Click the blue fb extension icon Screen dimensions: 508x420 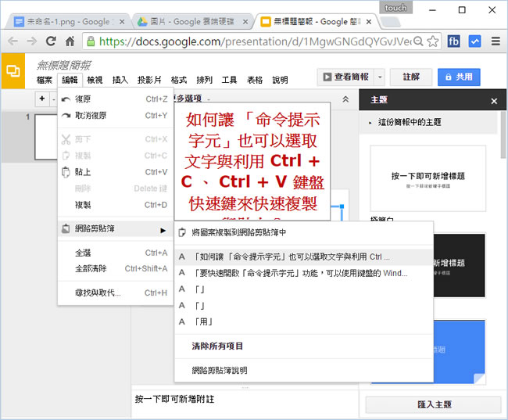pyautogui.click(x=453, y=41)
